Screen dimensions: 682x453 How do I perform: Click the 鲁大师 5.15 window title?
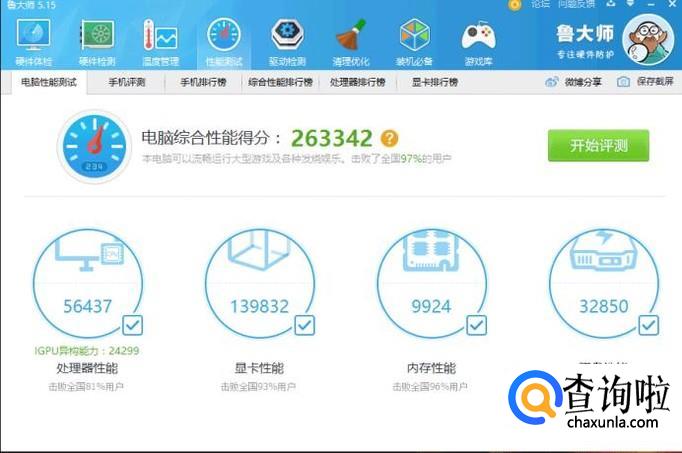[x=31, y=5]
